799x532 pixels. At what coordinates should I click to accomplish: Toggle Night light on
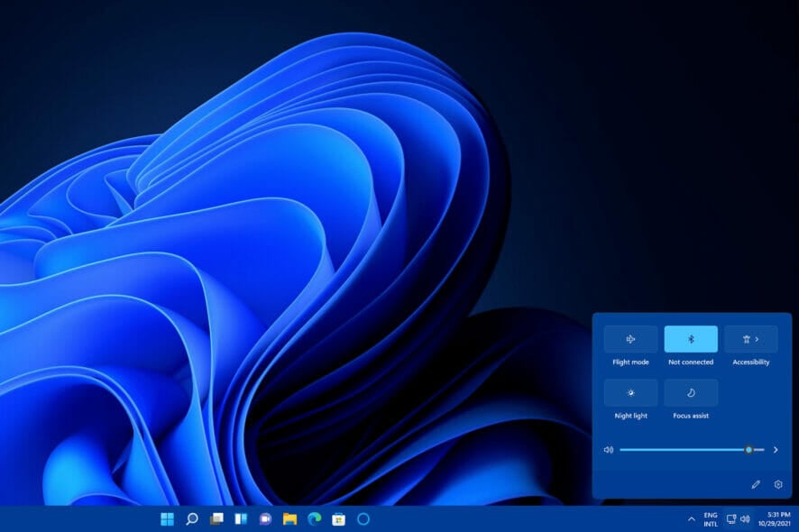pyautogui.click(x=630, y=392)
